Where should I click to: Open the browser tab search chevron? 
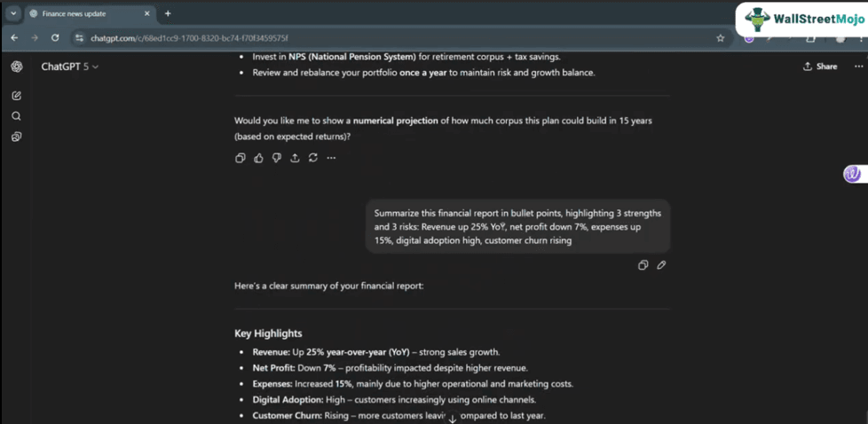pos(12,13)
